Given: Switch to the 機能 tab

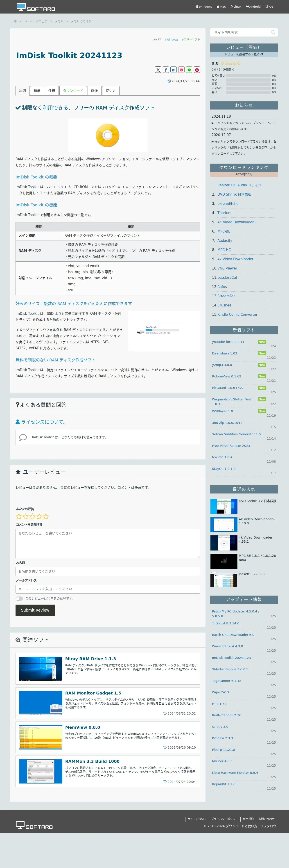Looking at the screenshot, I should coord(37,91).
